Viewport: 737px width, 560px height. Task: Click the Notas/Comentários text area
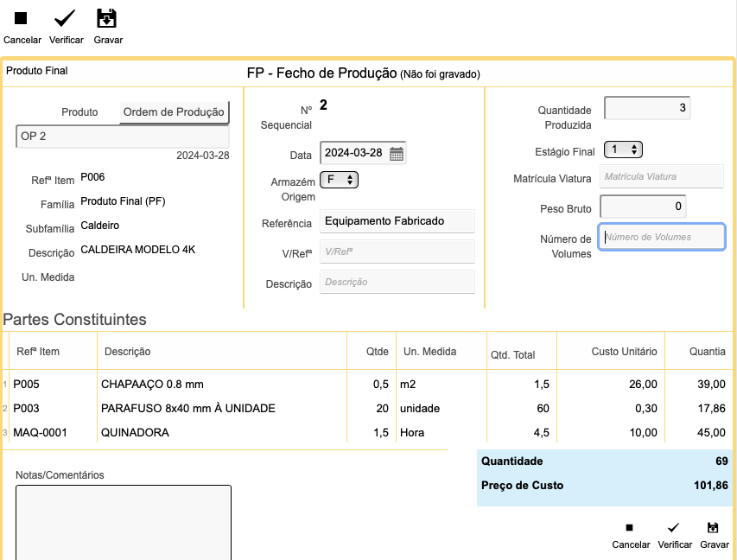[124, 522]
